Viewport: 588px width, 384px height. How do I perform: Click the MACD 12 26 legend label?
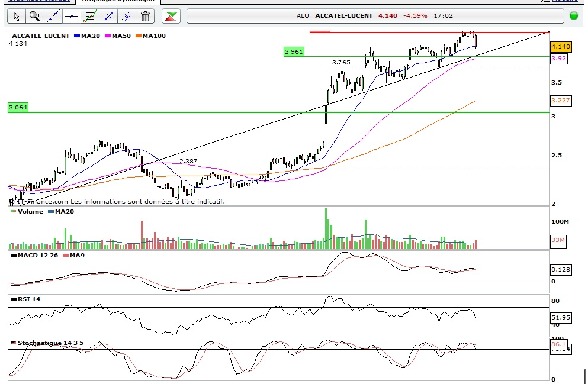[34, 256]
